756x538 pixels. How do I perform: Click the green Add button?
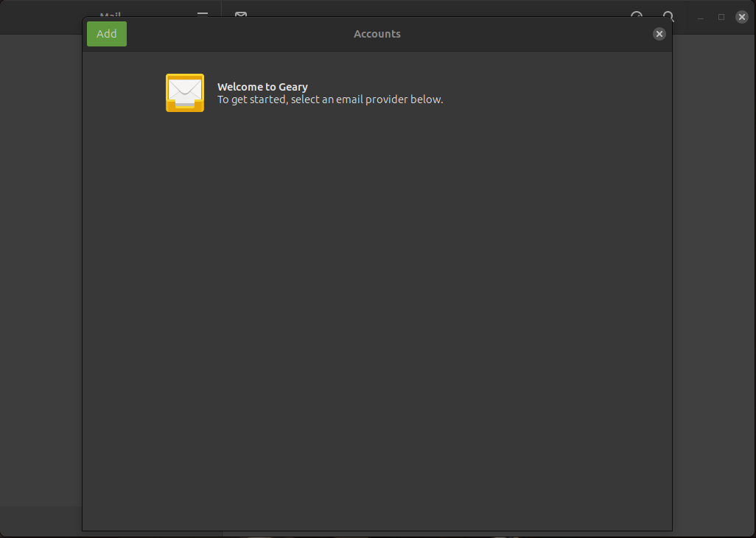coord(107,34)
